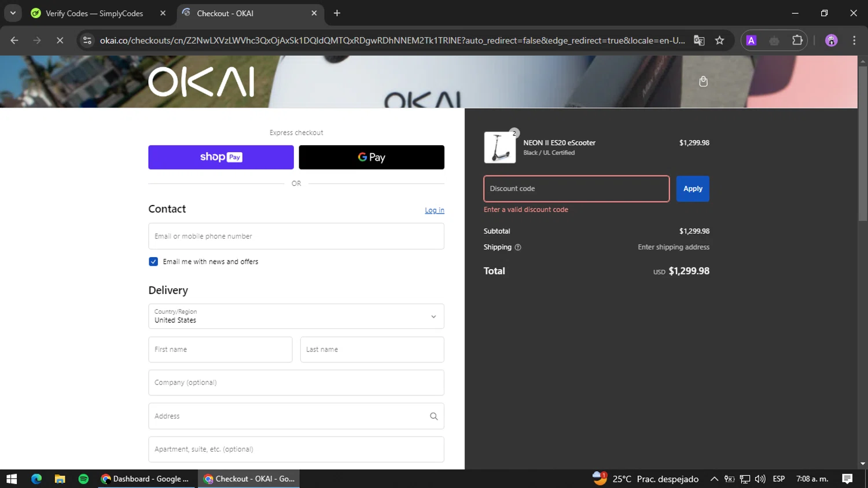Close the Verify Codes SimplyCodes tab

click(x=163, y=13)
